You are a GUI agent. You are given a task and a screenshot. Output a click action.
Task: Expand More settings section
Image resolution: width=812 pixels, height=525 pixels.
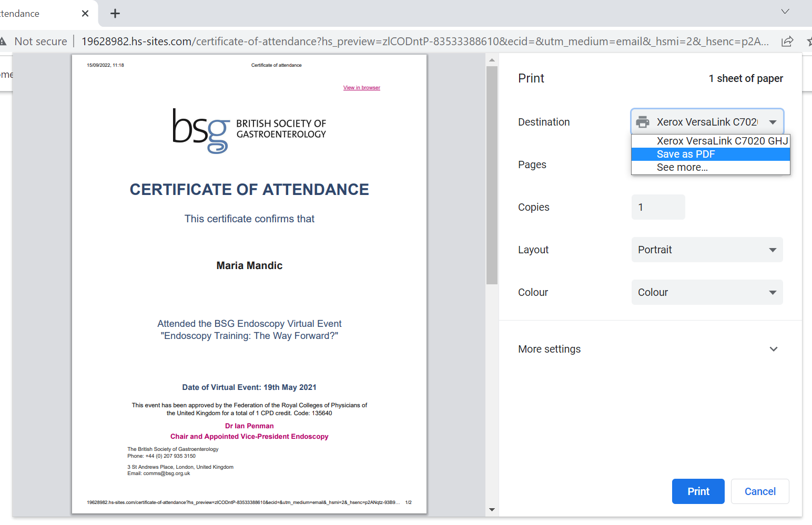click(650, 349)
